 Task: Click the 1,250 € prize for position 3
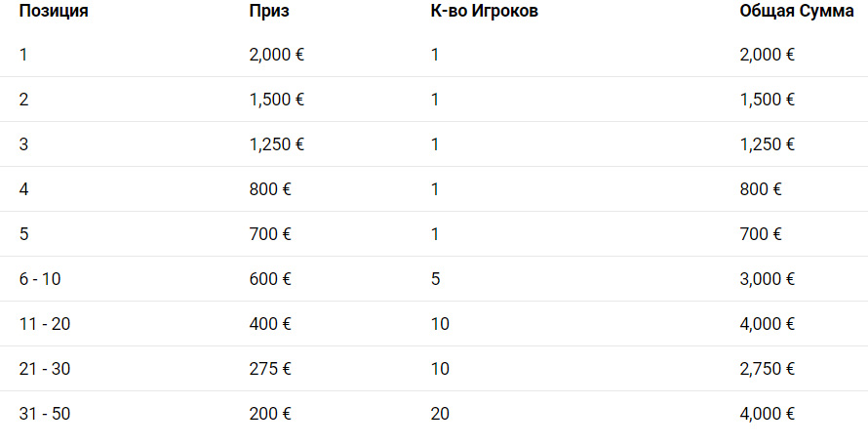coord(277,144)
